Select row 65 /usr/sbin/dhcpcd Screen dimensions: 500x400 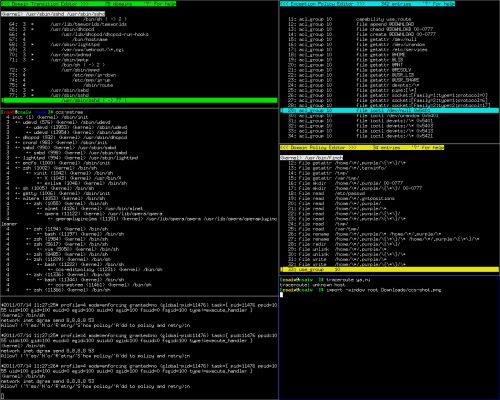52,29
